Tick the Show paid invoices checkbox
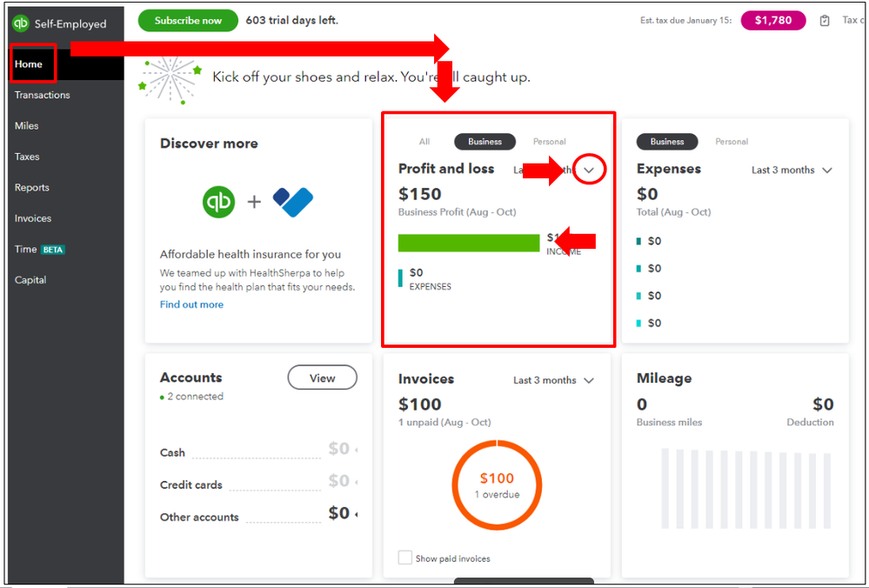 pyautogui.click(x=404, y=558)
